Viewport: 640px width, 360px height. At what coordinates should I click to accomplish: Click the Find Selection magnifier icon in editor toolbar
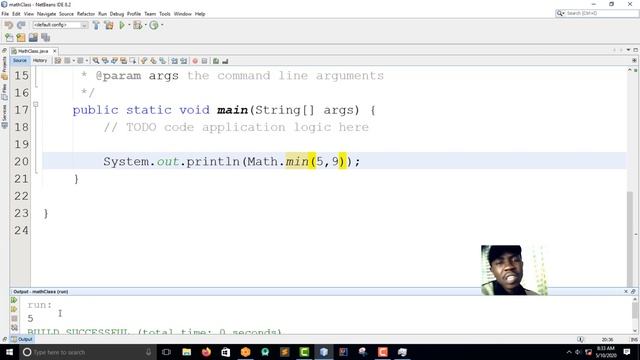[96, 61]
